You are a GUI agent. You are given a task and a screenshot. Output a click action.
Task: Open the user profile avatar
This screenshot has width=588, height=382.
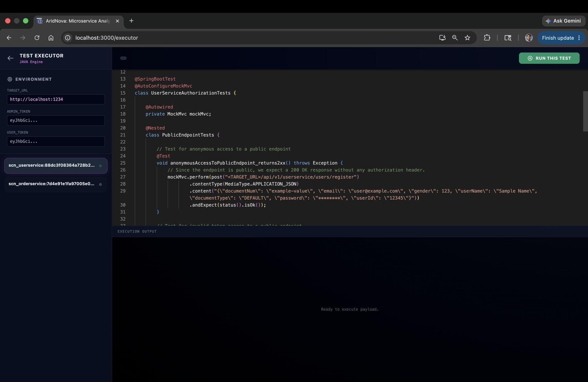pyautogui.click(x=529, y=38)
